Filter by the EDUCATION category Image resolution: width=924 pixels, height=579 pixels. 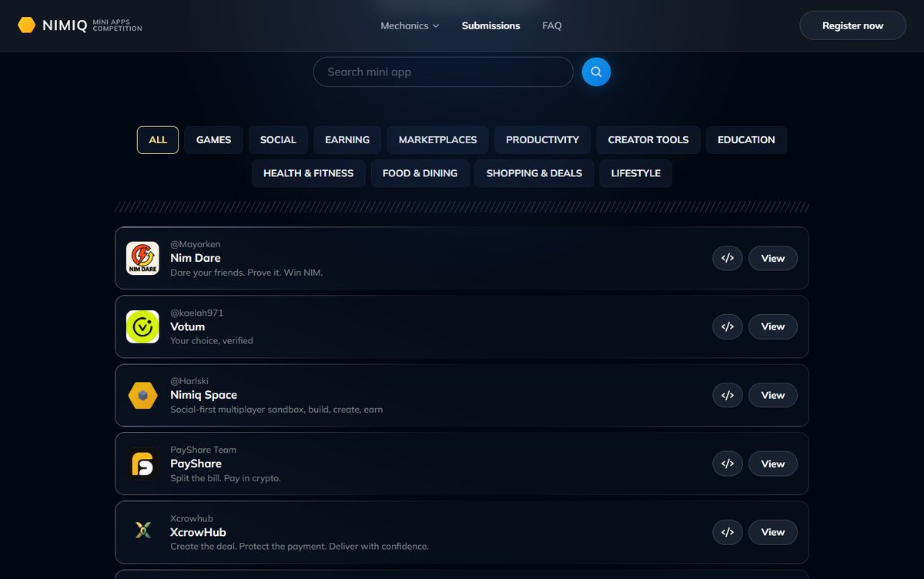point(746,140)
